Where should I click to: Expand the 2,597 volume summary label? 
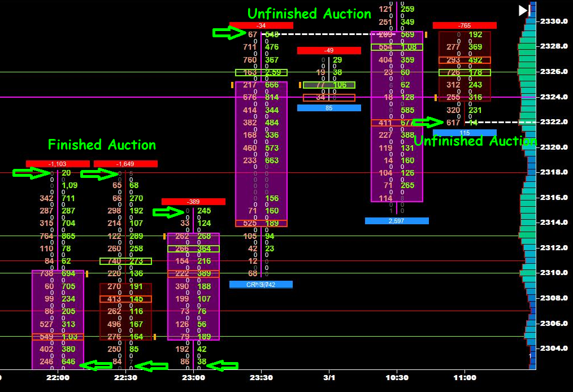[x=396, y=220]
